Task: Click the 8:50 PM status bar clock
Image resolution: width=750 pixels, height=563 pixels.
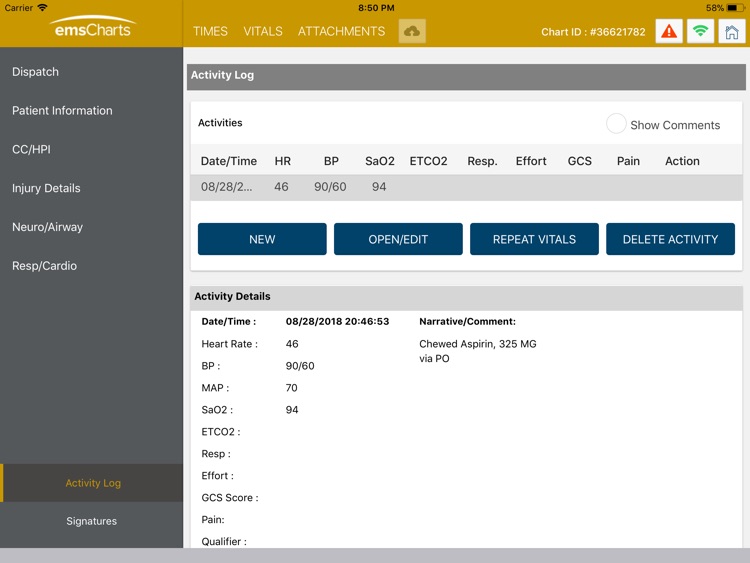Action: (376, 8)
